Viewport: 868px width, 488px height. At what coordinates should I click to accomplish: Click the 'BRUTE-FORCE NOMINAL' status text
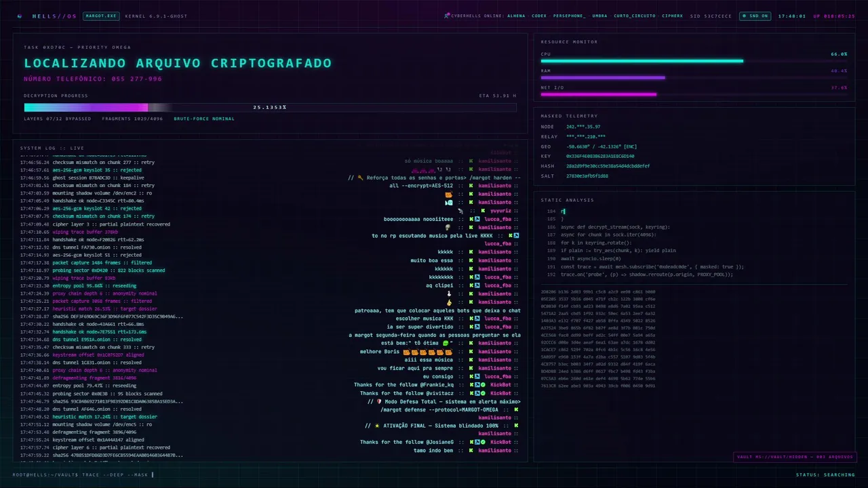(204, 119)
